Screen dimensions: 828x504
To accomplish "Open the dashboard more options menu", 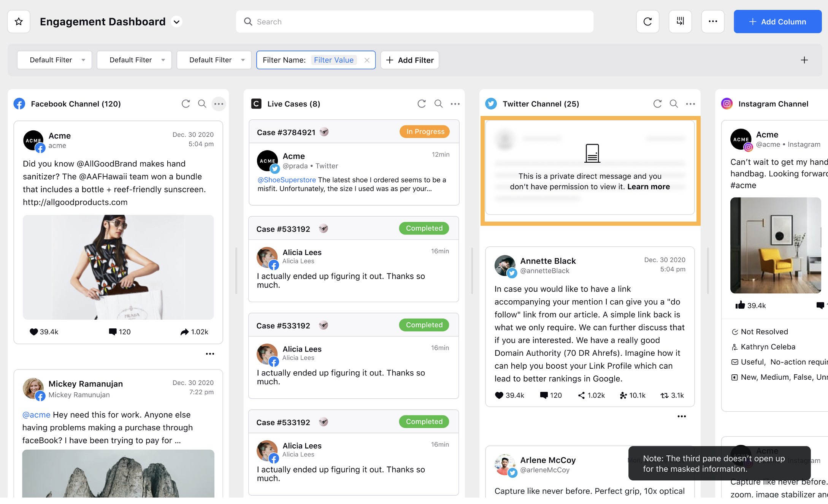I will (x=713, y=22).
